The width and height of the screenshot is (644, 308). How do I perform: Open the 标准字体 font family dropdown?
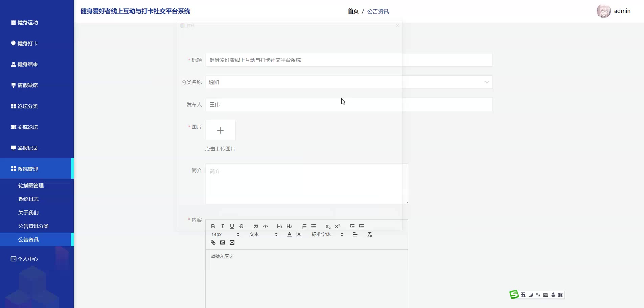[327, 234]
